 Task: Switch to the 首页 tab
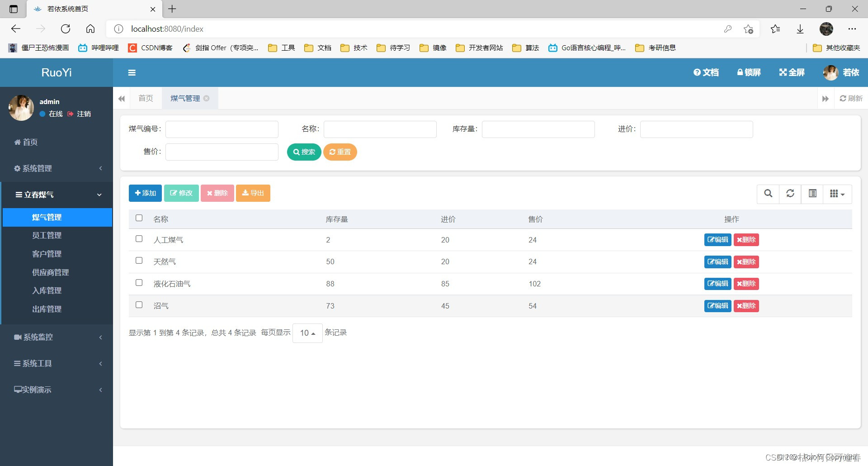(146, 98)
